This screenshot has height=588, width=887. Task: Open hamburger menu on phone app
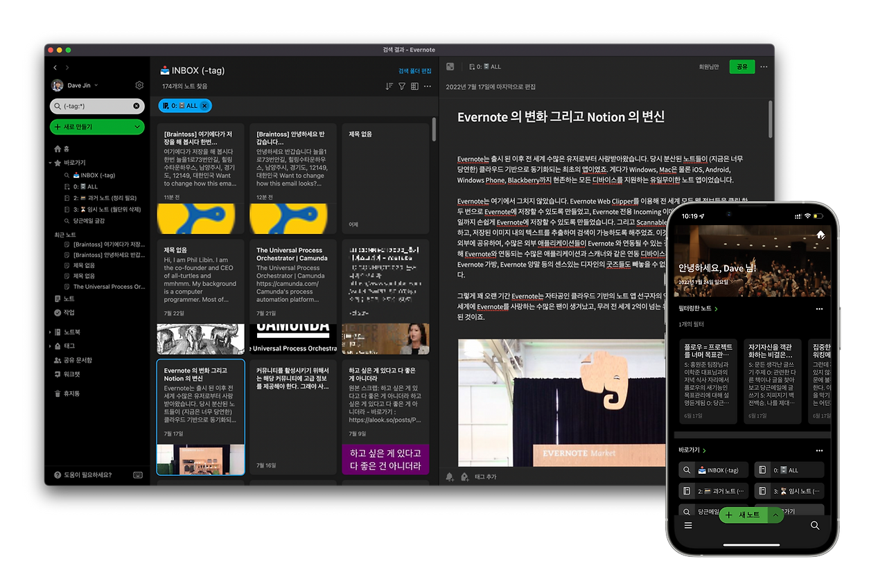(688, 526)
